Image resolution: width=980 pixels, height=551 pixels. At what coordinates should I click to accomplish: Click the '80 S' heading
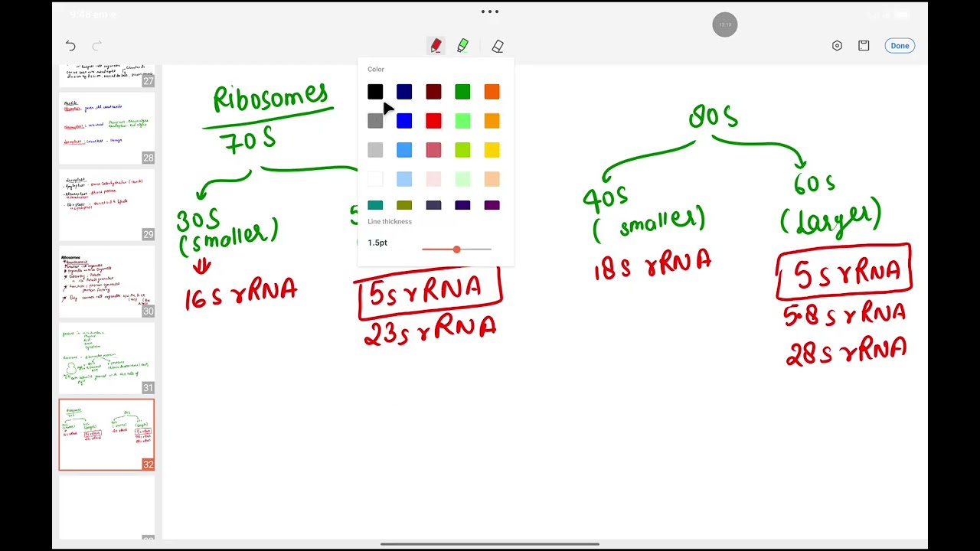714,117
